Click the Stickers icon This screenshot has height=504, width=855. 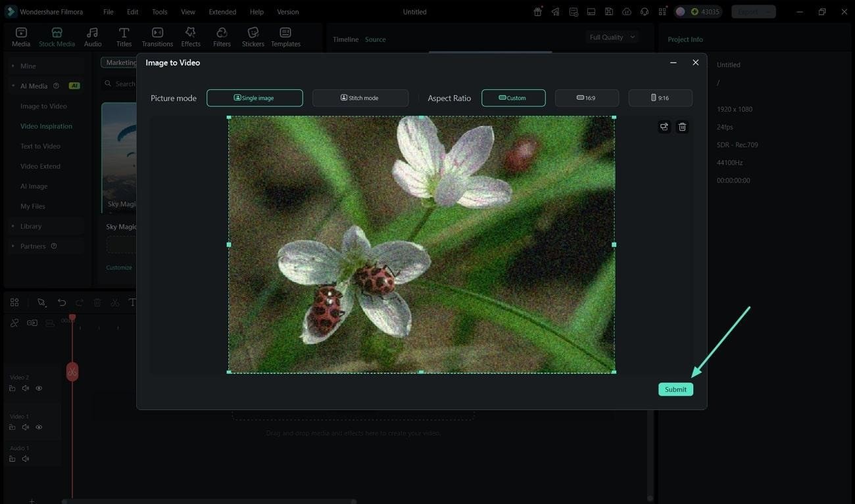(x=253, y=35)
